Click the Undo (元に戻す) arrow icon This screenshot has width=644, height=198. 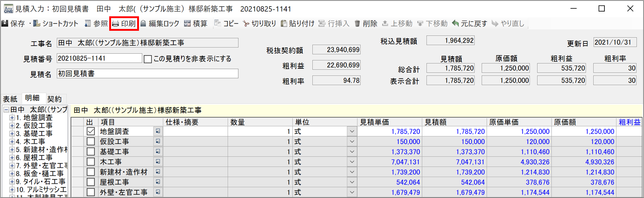456,24
